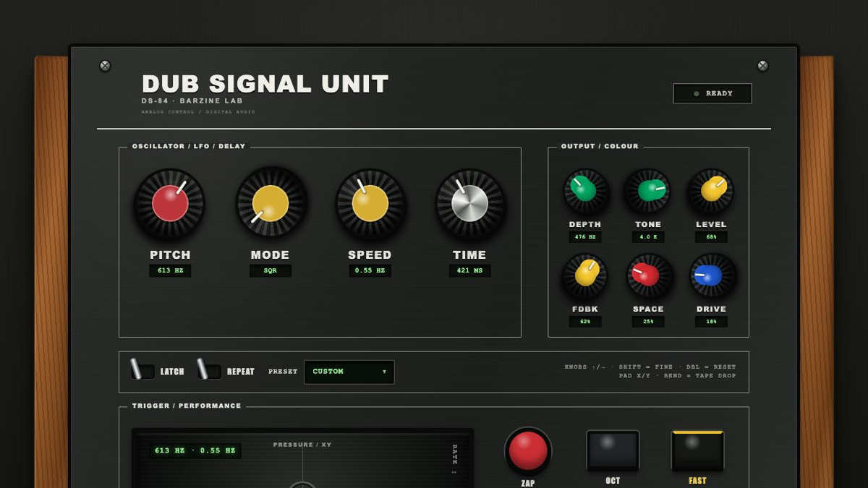Click the OSCILLATOR / LFO / DELAY section heading
868x488 pixels.
click(189, 146)
